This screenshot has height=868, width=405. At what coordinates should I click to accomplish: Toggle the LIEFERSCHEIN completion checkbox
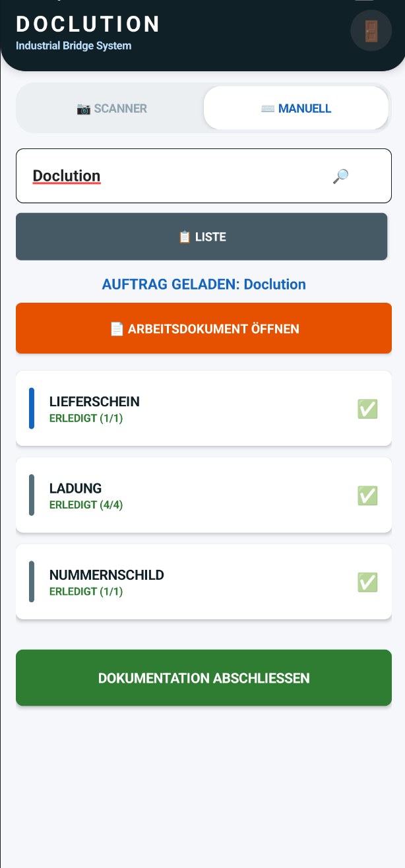pyautogui.click(x=367, y=408)
